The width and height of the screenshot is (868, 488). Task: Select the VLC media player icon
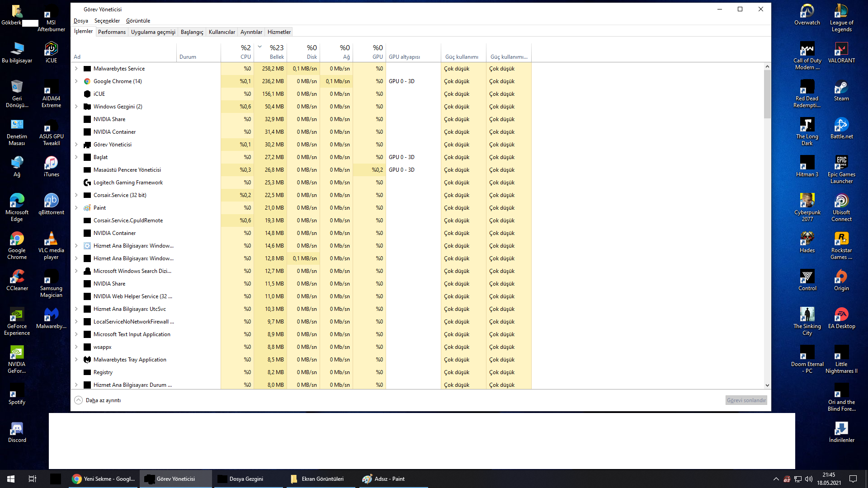pos(51,246)
